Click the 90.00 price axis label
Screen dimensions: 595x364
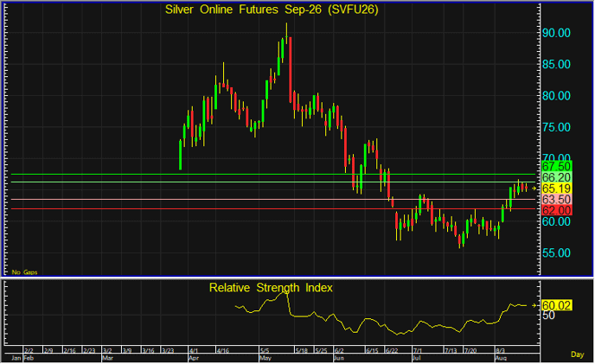(556, 33)
